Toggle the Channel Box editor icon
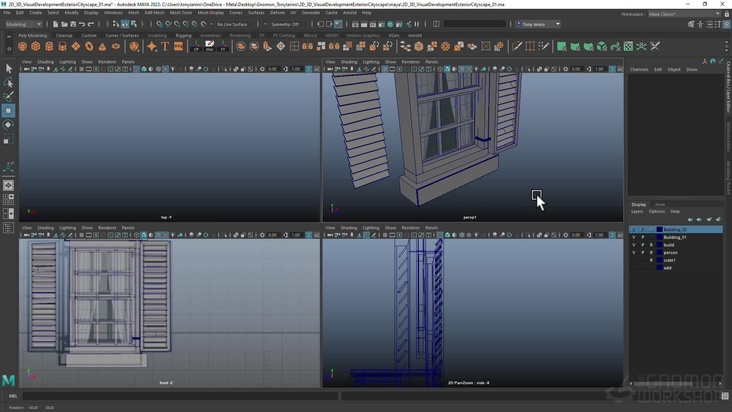Viewport: 732px width, 412px height. coord(727,24)
